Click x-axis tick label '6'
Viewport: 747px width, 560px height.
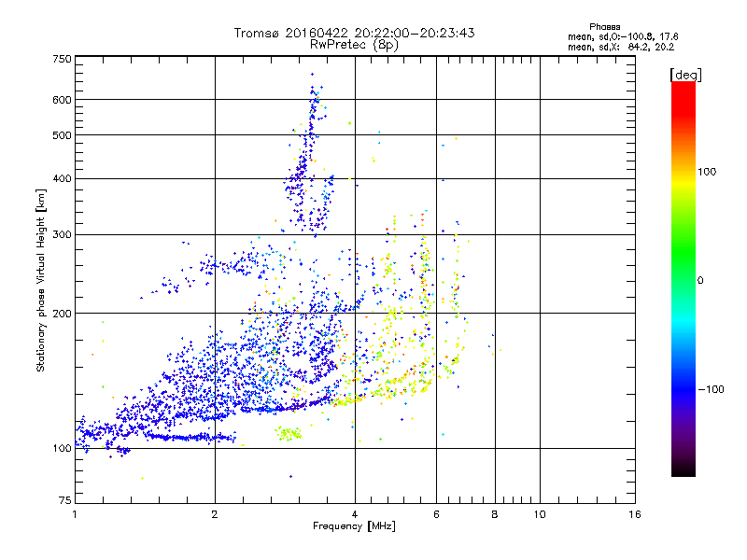tap(436, 514)
